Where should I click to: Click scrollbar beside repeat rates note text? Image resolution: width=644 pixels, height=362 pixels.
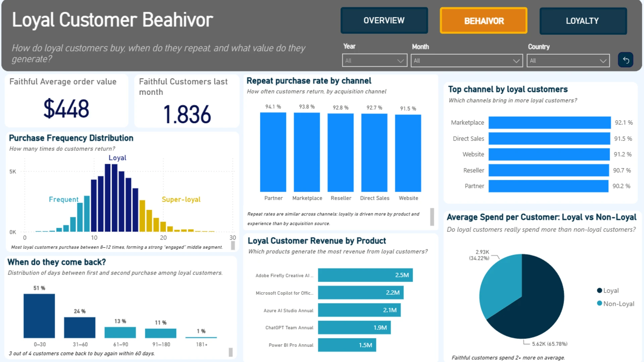pyautogui.click(x=432, y=217)
